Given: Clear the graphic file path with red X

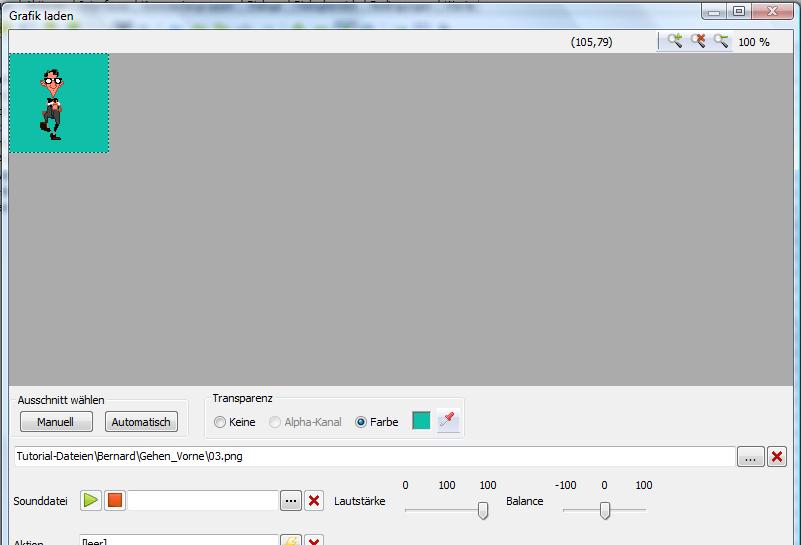Looking at the screenshot, I should tap(777, 457).
